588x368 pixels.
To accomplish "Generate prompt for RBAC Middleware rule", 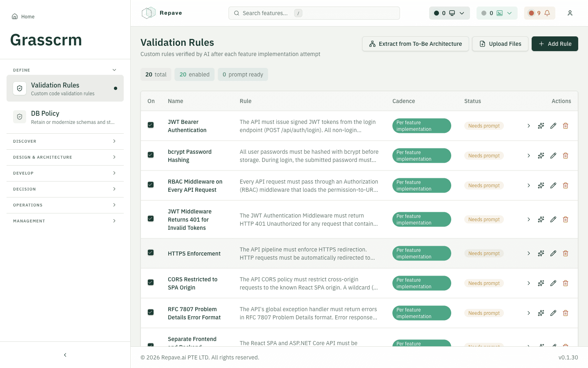I will click(x=541, y=186).
